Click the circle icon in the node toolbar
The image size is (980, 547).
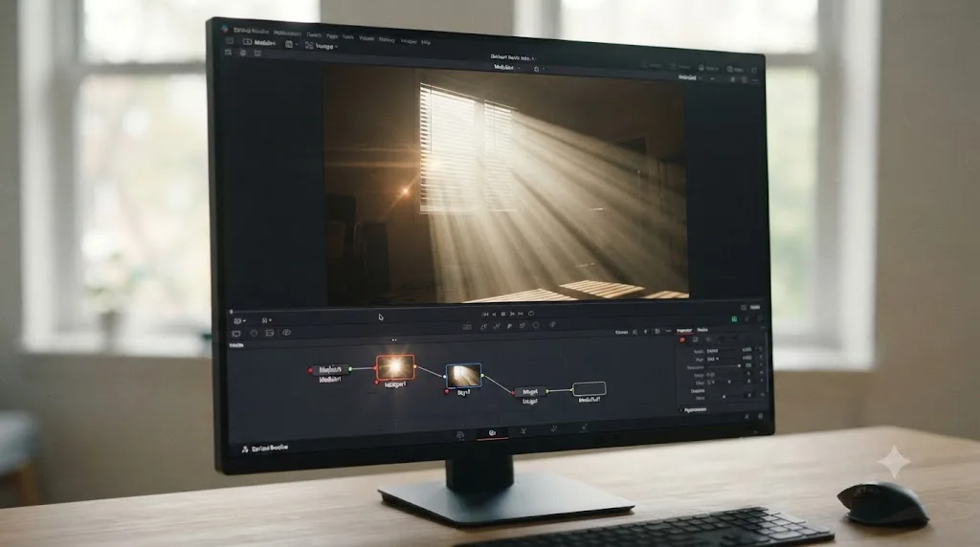click(x=254, y=334)
